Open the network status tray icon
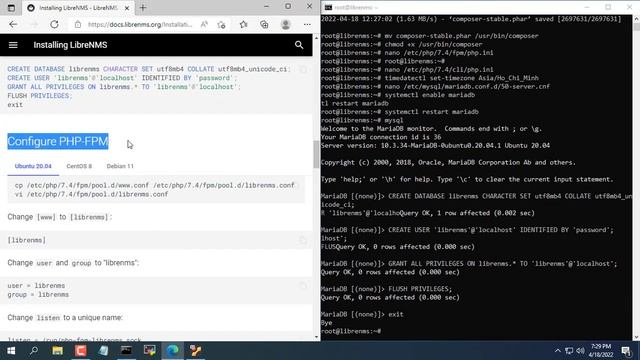Image resolution: width=640 pixels, height=360 pixels. (x=569, y=351)
